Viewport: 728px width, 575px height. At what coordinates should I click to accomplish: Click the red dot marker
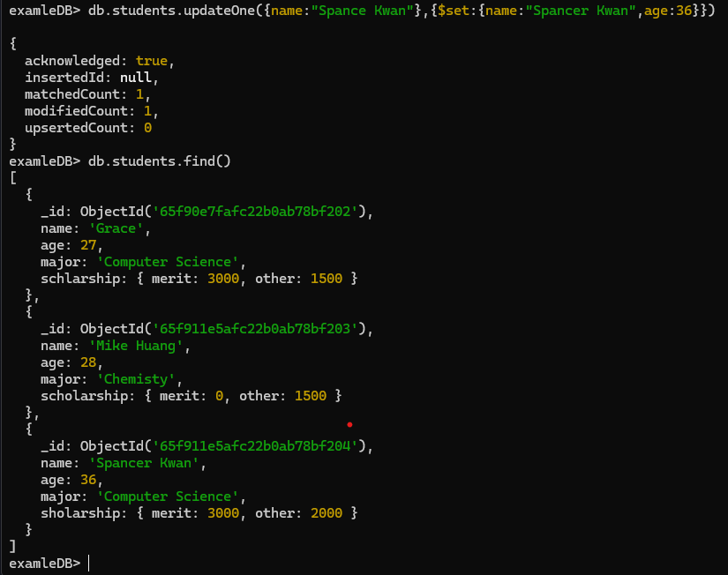[349, 425]
